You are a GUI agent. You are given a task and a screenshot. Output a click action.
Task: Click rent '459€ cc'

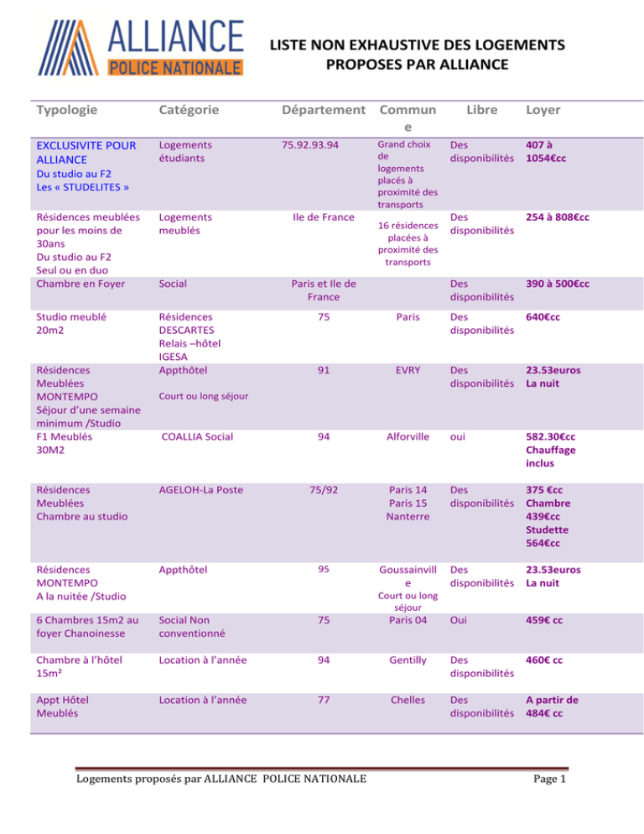click(x=544, y=620)
